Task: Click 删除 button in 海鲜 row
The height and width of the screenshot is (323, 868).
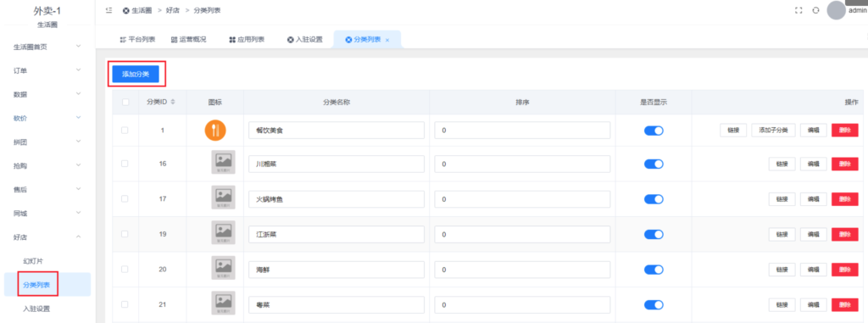Action: tap(845, 270)
